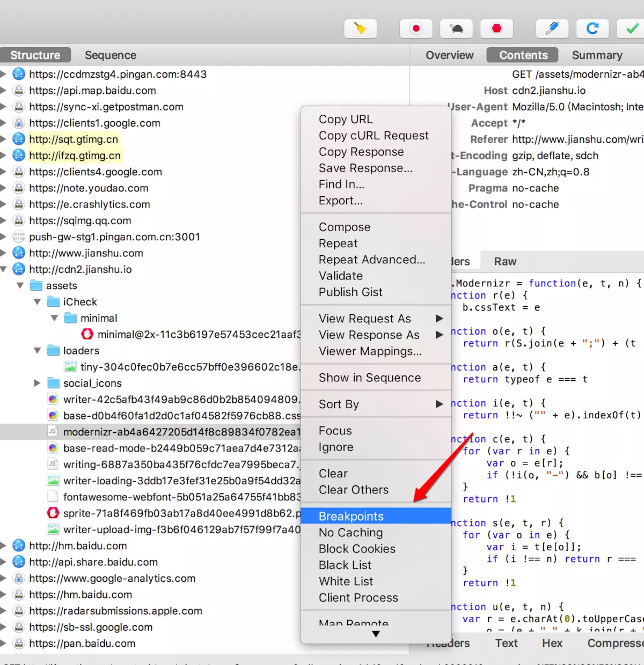
Task: Select the writing-6887a350 JS file row
Action: click(150, 464)
